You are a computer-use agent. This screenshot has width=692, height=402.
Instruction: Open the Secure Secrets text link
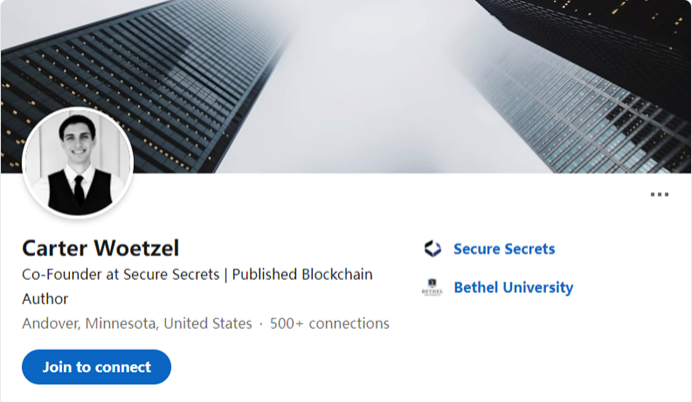point(504,249)
